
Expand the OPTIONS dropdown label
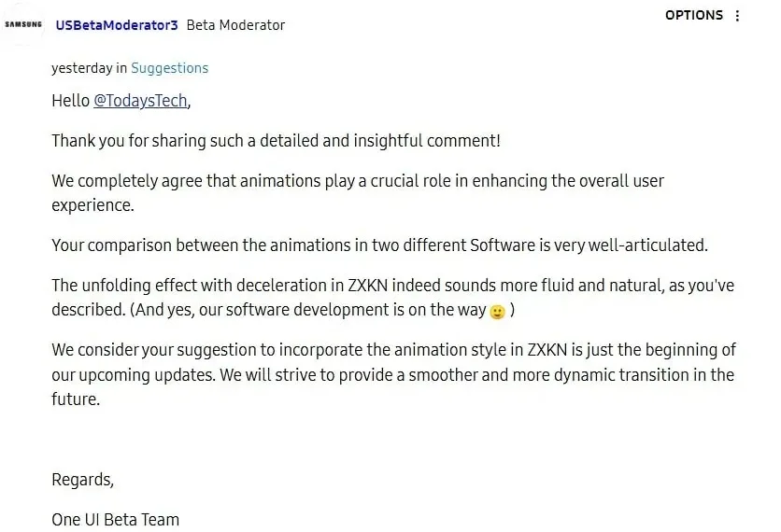coord(693,15)
